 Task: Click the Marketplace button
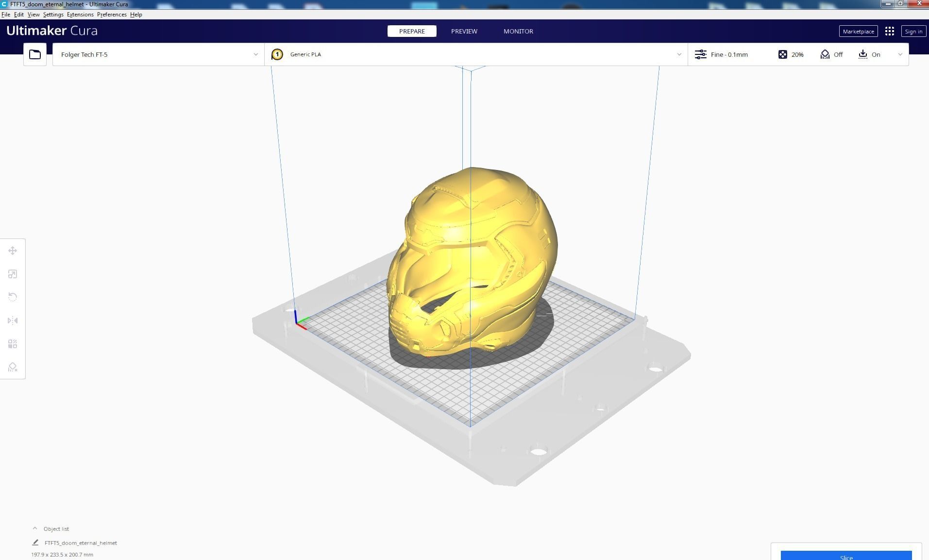click(x=858, y=31)
